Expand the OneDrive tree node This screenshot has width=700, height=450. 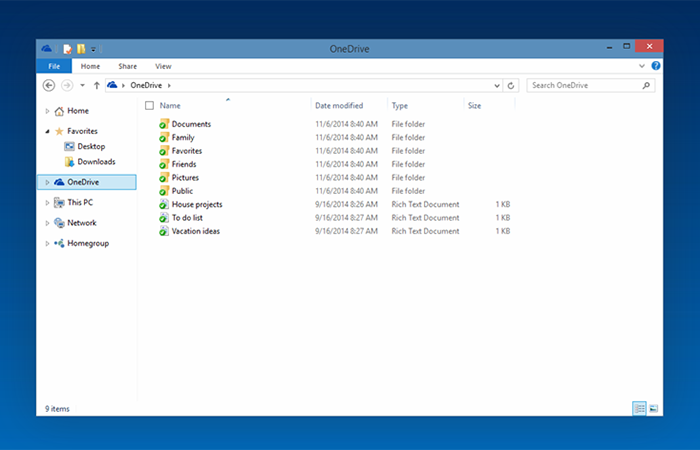[47, 182]
